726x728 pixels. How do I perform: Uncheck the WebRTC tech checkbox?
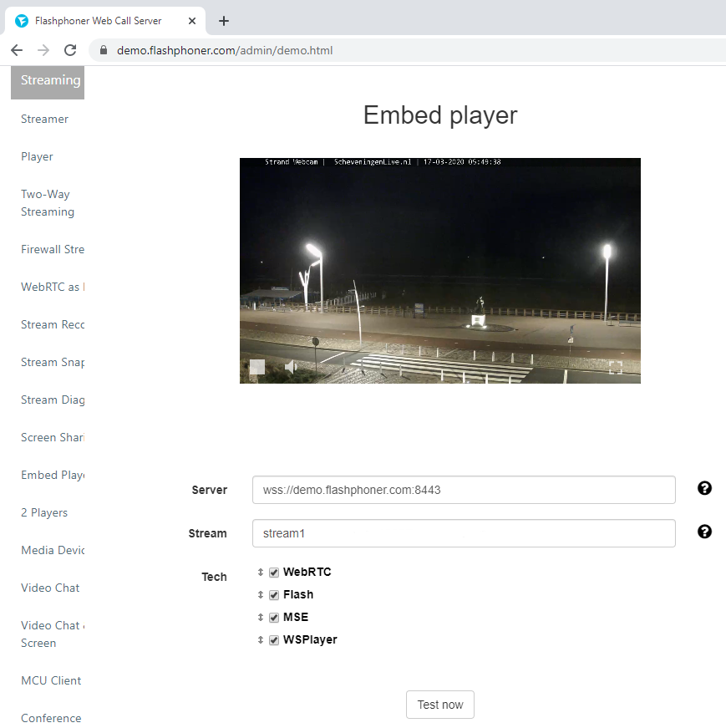click(x=274, y=573)
